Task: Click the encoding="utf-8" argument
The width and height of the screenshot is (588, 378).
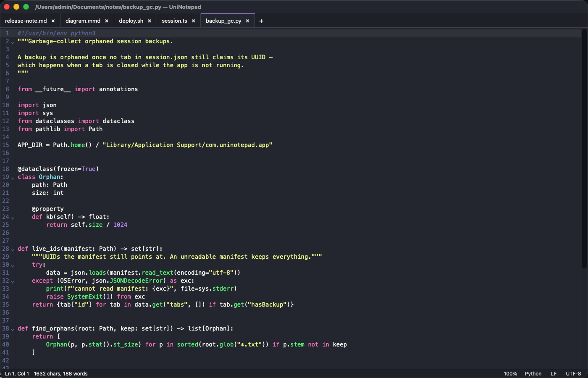Action: pyautogui.click(x=205, y=273)
